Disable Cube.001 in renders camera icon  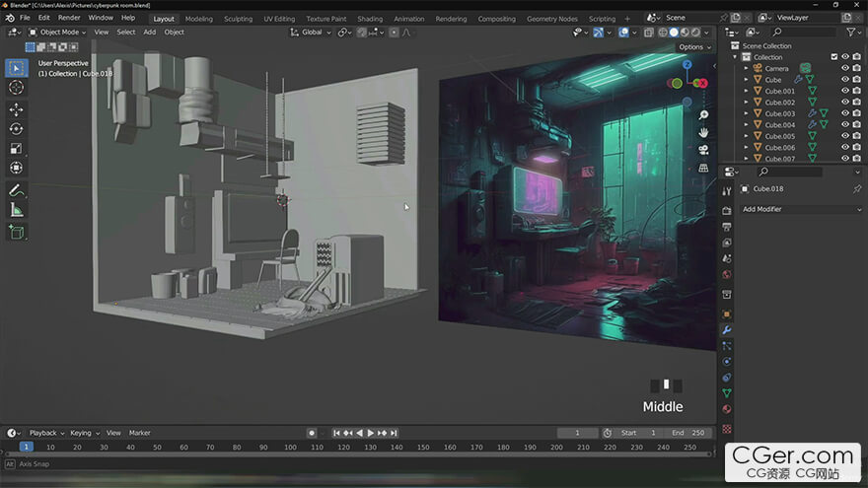[x=856, y=91]
